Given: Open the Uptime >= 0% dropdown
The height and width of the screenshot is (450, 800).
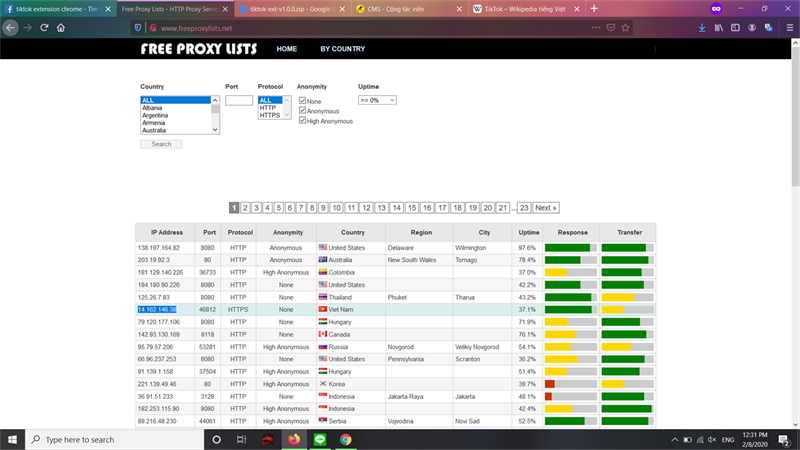Looking at the screenshot, I should [377, 100].
